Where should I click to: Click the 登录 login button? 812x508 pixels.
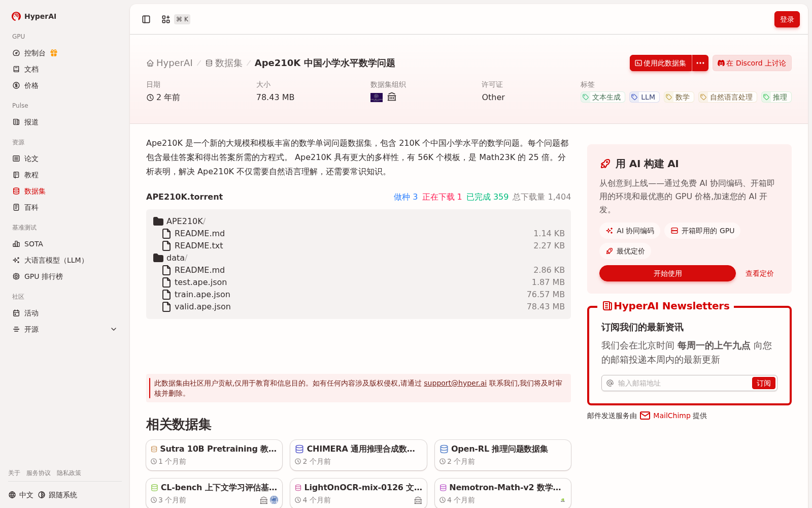787,19
